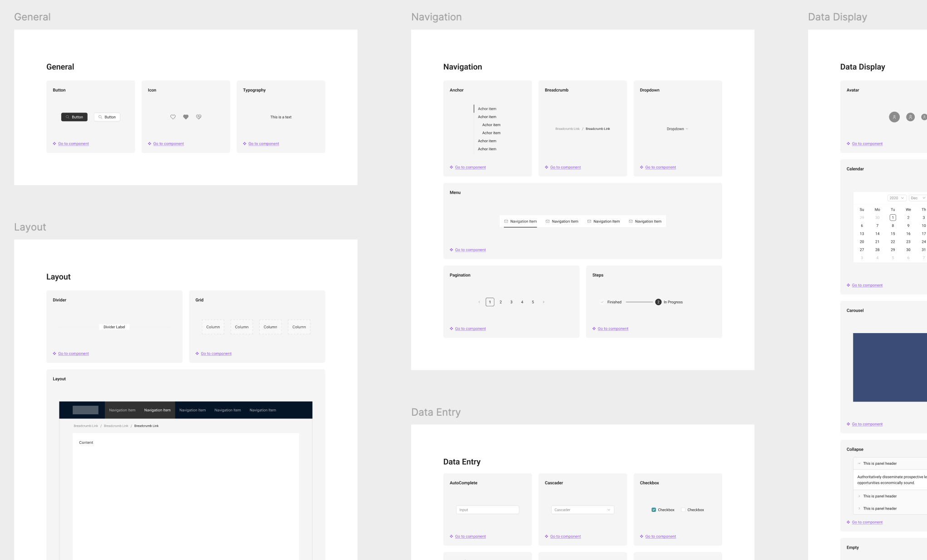Screen dimensions: 927x560
Task: Toggle the checked Checkbox in Checkbox card
Action: click(x=654, y=510)
